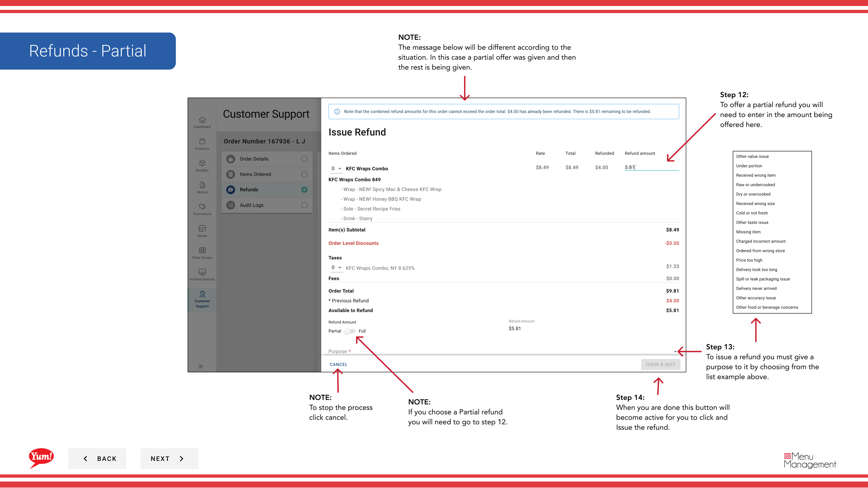The image size is (868, 488).
Task: Choose 'Raw or undercooked' purpose
Action: [x=756, y=185]
